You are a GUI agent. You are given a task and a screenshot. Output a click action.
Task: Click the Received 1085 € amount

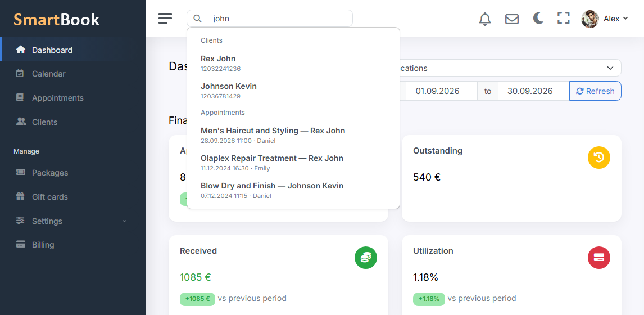(196, 277)
